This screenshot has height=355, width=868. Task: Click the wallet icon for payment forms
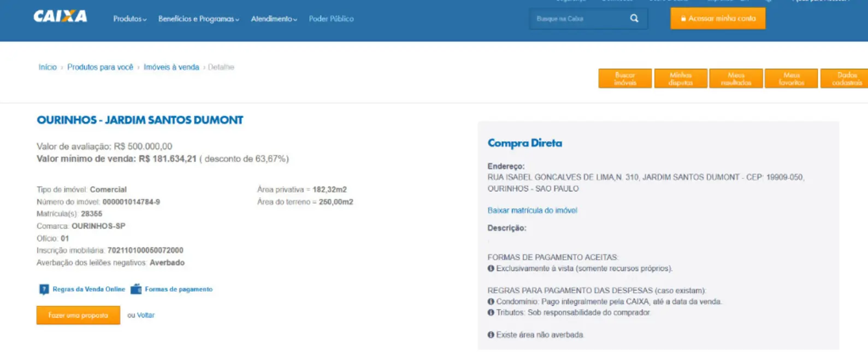tap(136, 289)
